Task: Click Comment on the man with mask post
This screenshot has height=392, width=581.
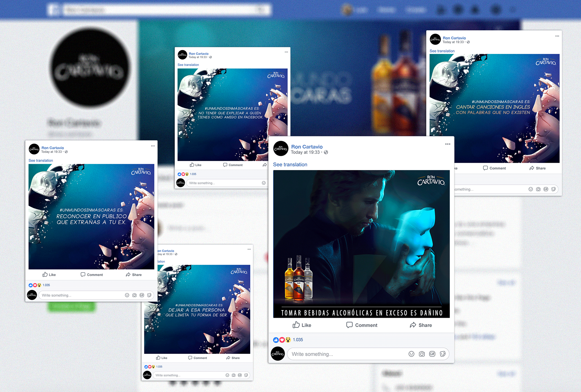Action: pos(362,325)
